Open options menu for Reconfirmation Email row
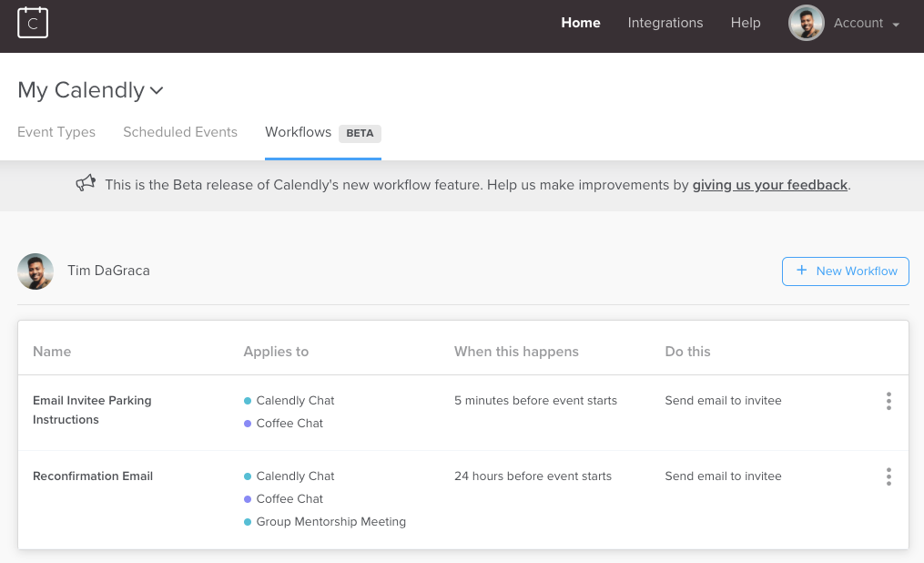 click(888, 476)
